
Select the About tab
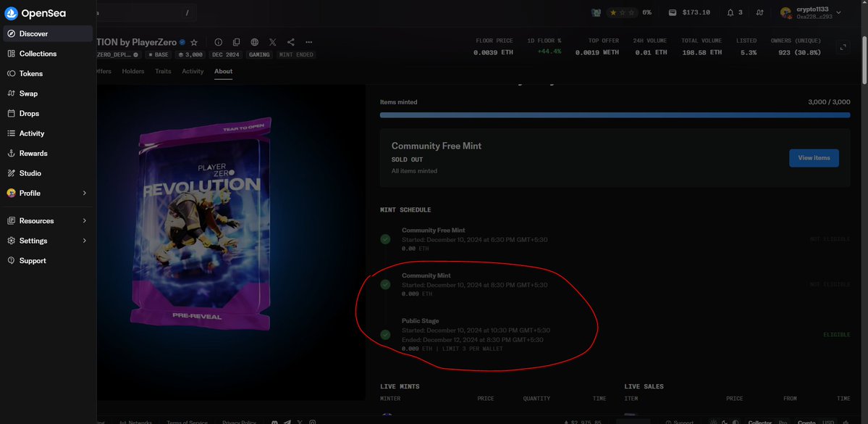point(224,72)
